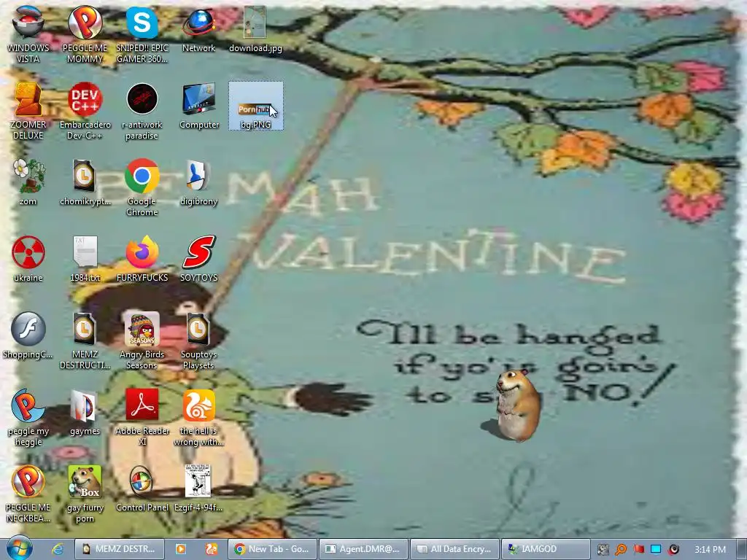
Task: Open the gaymes folder icon
Action: pyautogui.click(x=85, y=412)
